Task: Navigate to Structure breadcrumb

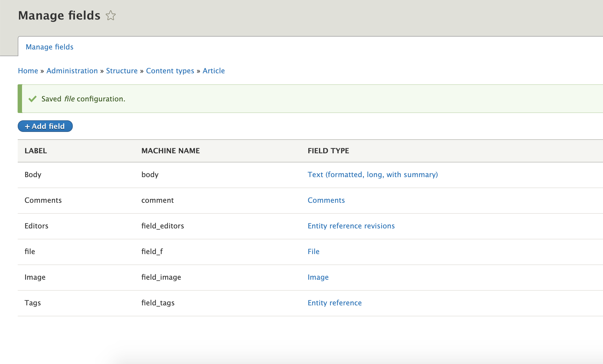Action: click(x=122, y=71)
